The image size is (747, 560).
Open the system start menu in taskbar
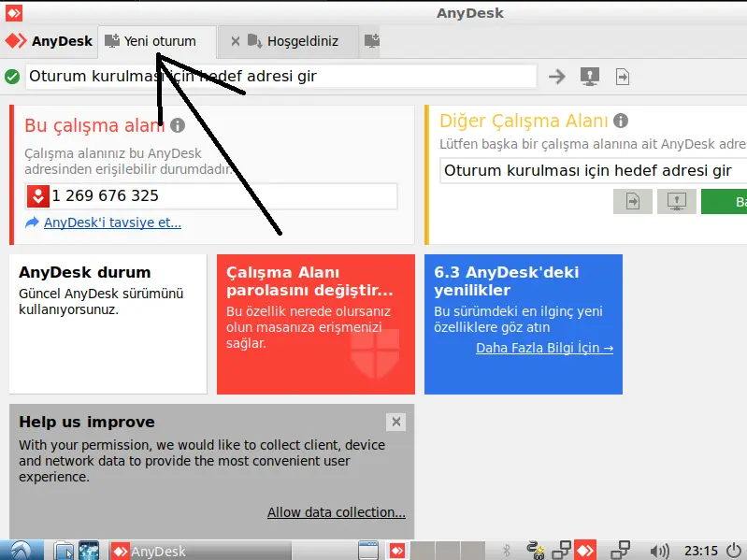tap(21, 551)
